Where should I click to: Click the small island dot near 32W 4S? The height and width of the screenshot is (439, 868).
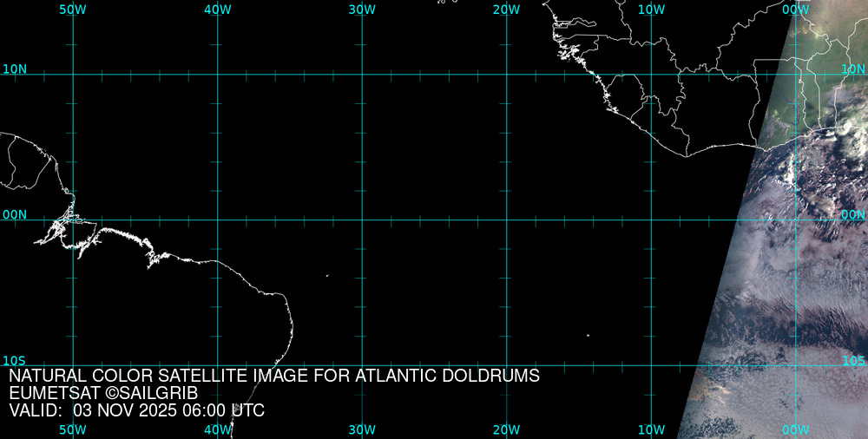327,277
